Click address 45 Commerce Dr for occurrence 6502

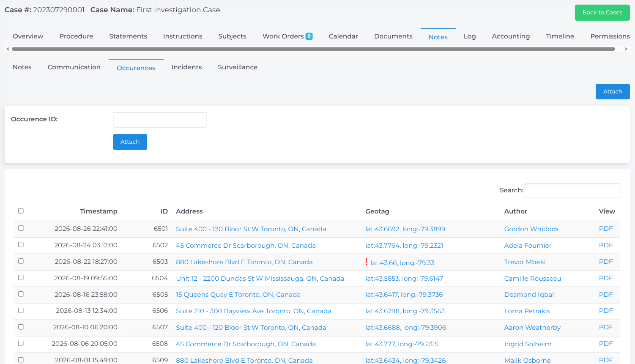tap(246, 246)
